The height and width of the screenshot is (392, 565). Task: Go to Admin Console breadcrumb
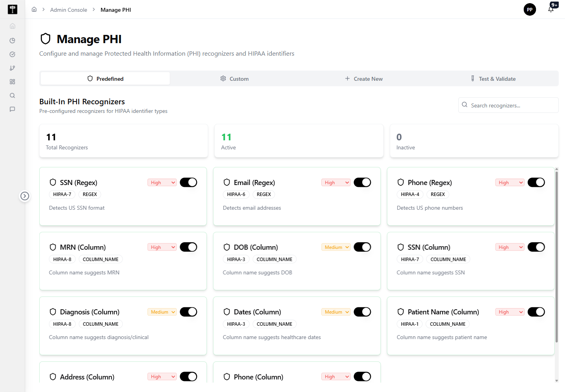(69, 10)
